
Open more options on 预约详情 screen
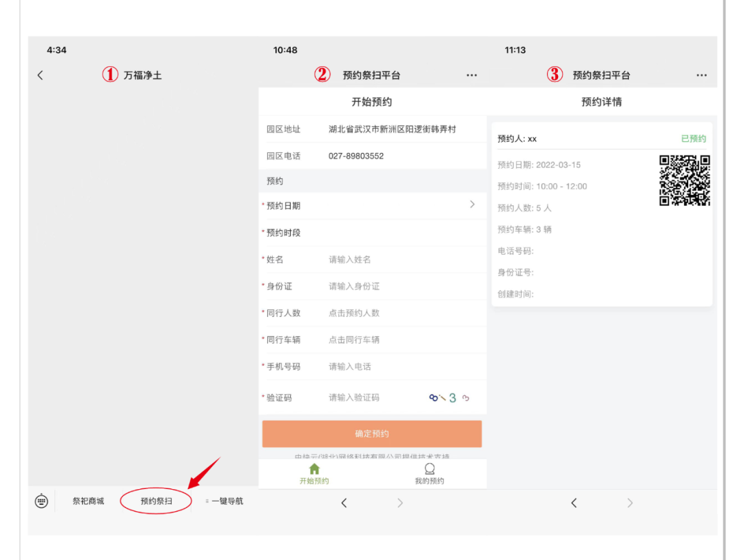(x=701, y=75)
